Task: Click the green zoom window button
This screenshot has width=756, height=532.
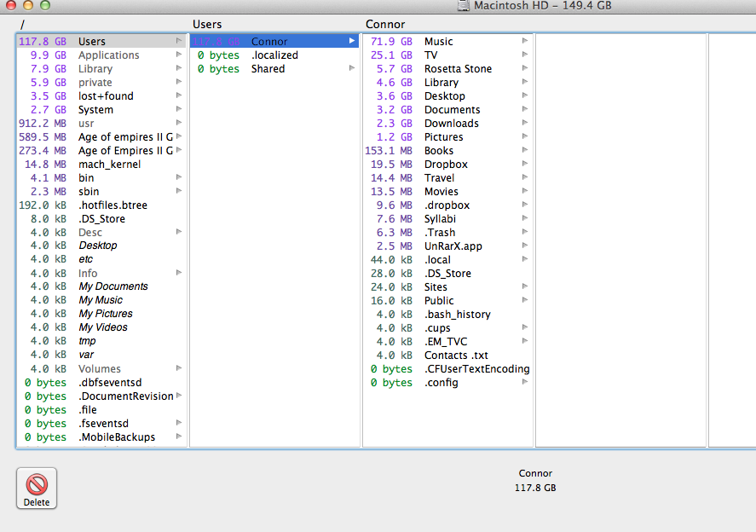Action: click(x=45, y=5)
